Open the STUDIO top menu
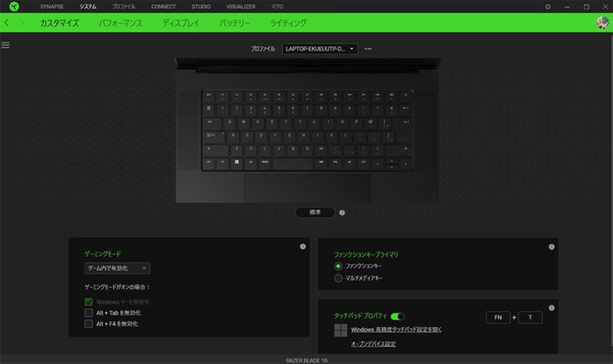 point(201,7)
